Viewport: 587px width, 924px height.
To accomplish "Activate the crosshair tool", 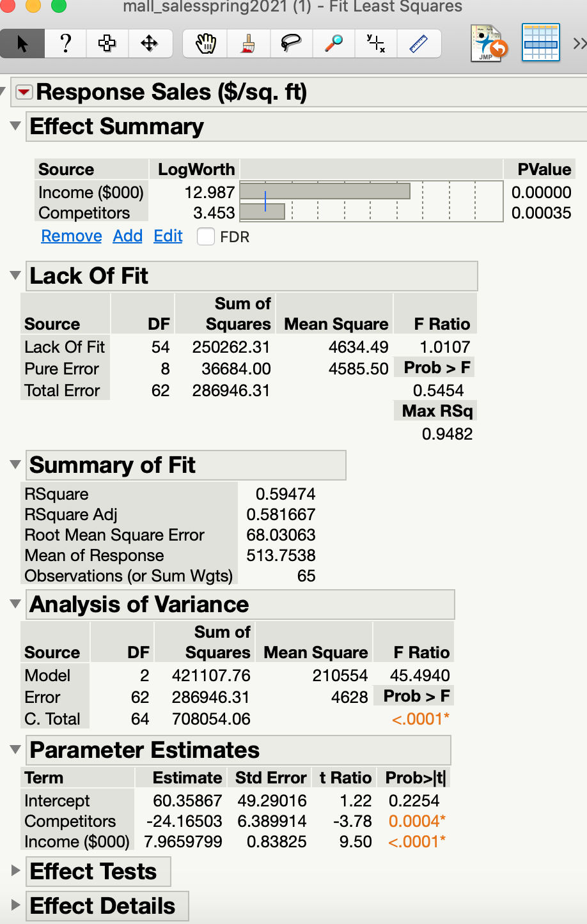I will tap(375, 43).
